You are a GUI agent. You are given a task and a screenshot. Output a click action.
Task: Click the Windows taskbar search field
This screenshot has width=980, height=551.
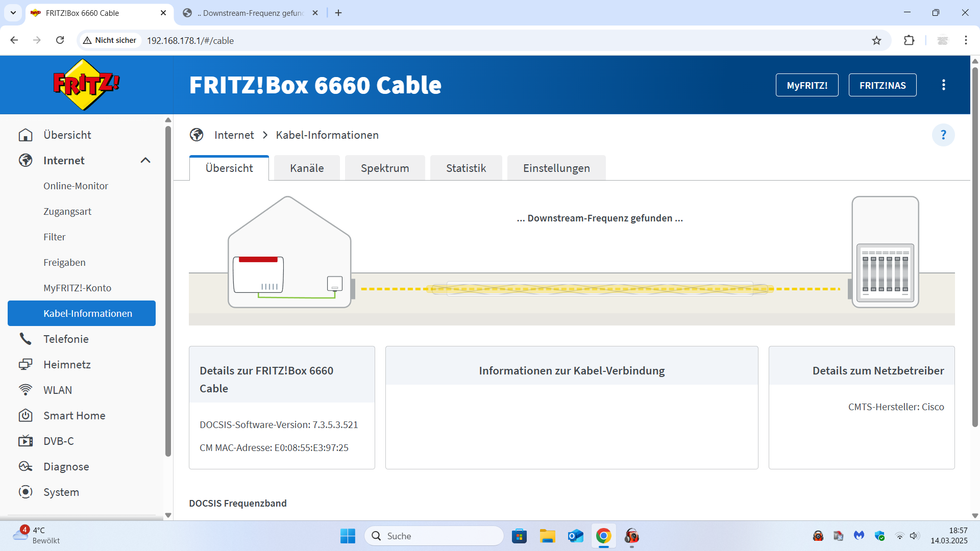coord(434,536)
